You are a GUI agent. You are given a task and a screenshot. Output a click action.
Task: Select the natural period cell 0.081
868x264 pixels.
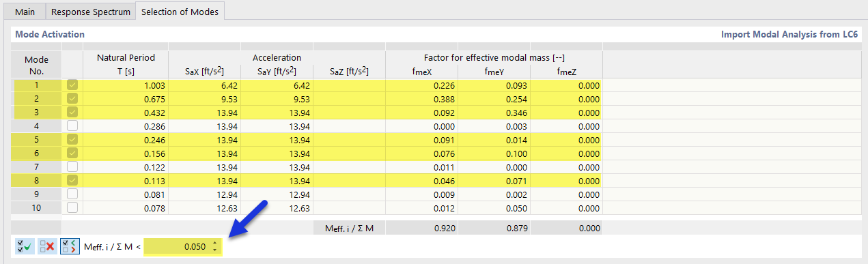point(126,194)
